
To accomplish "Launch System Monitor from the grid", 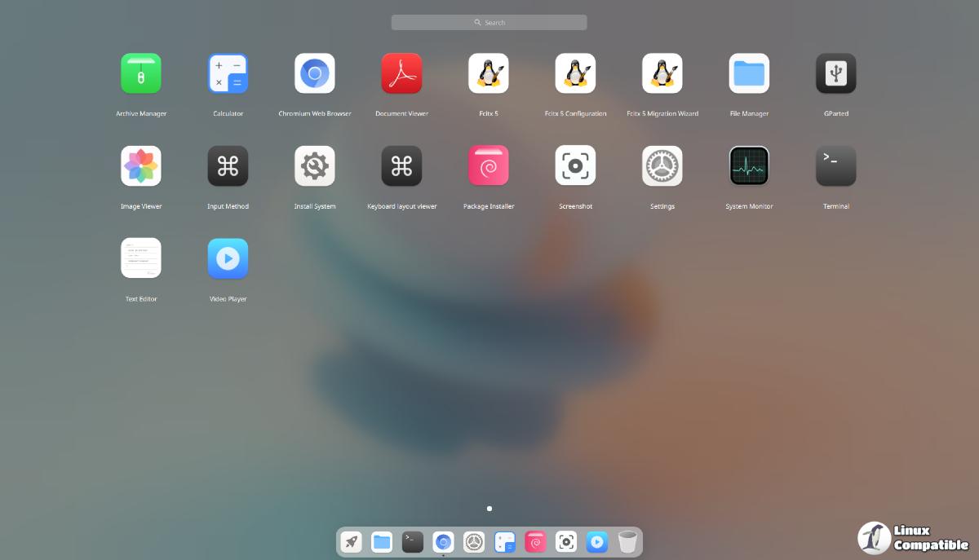I will coord(749,166).
